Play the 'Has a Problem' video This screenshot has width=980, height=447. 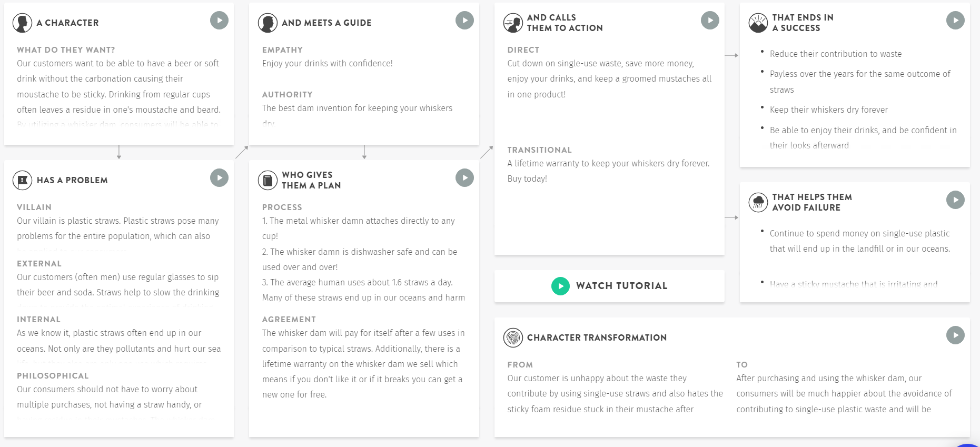pos(219,178)
